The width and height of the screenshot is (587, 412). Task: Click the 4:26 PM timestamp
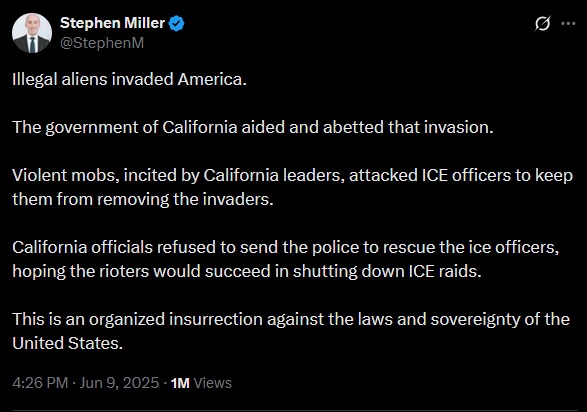click(x=40, y=383)
